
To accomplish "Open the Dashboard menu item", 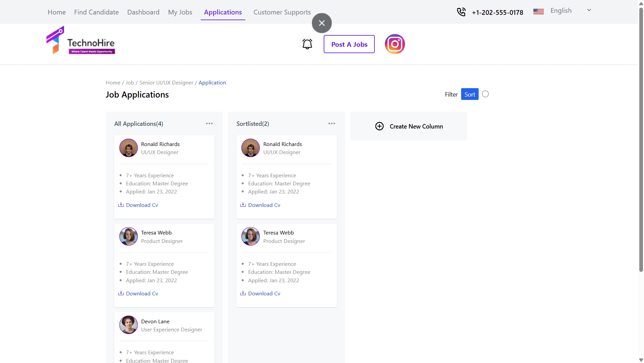I will 143,12.
